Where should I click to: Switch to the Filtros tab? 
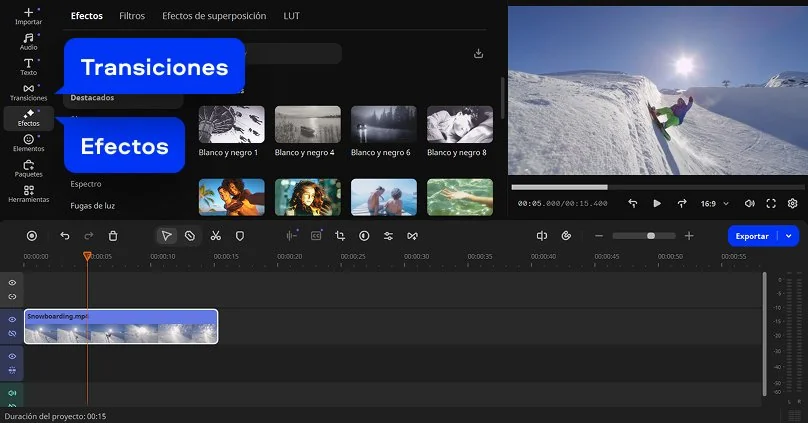pos(132,16)
